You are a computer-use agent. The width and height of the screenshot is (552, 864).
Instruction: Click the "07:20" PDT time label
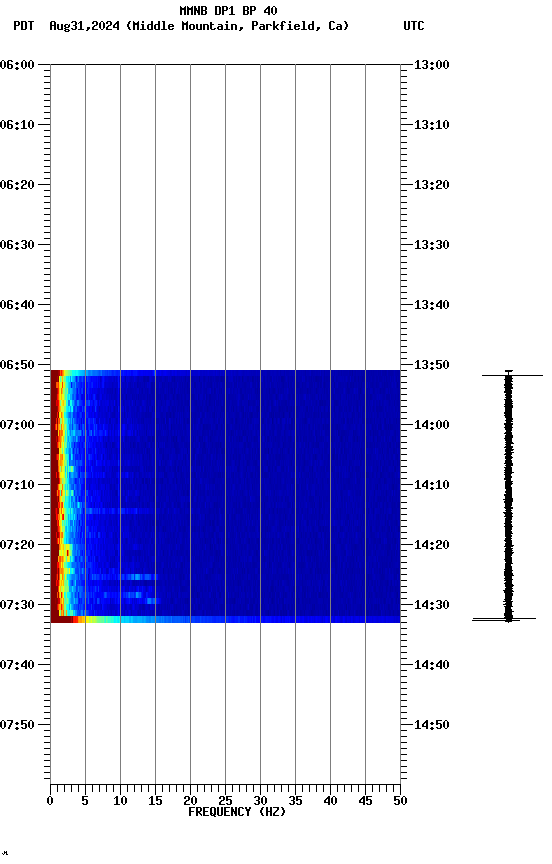coord(17,545)
